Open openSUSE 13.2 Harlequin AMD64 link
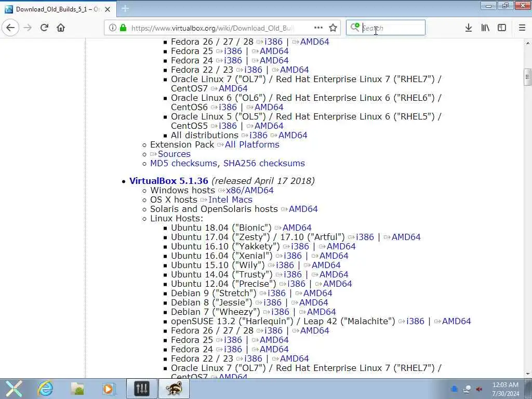This screenshot has height=399, width=532. (x=456, y=321)
